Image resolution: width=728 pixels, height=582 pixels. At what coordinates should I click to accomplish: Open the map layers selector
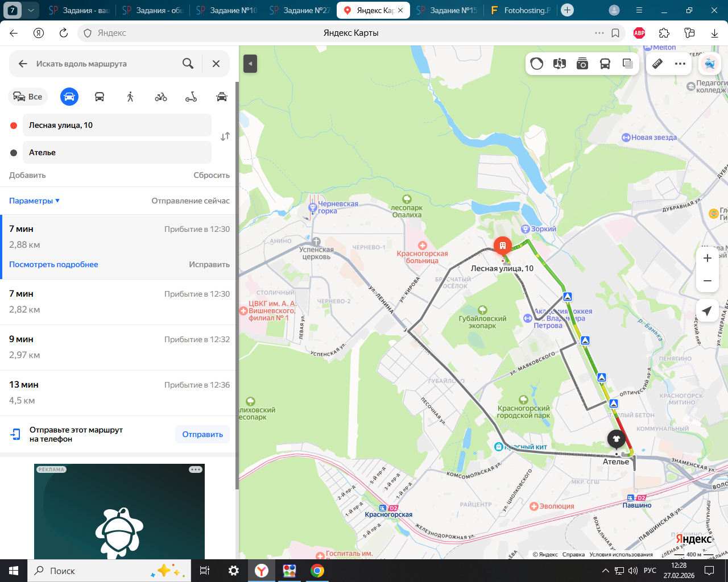[x=628, y=64]
